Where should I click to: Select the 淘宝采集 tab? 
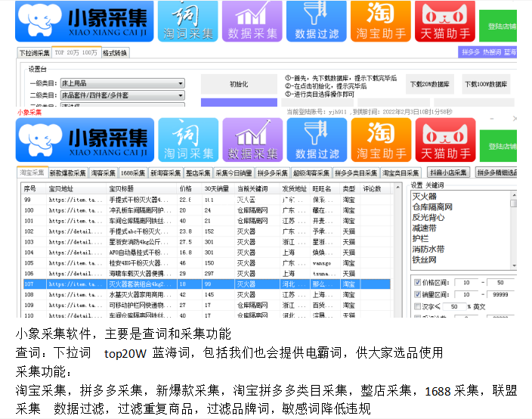click(32, 172)
